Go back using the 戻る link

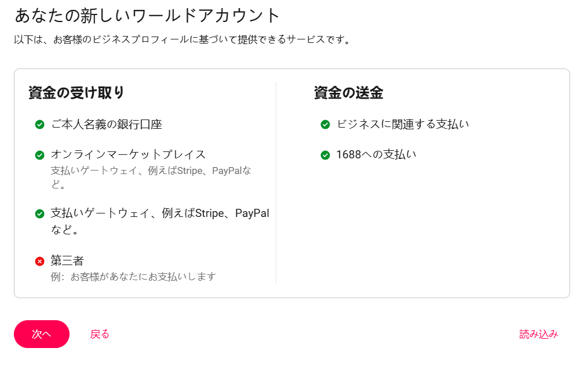[x=100, y=334]
